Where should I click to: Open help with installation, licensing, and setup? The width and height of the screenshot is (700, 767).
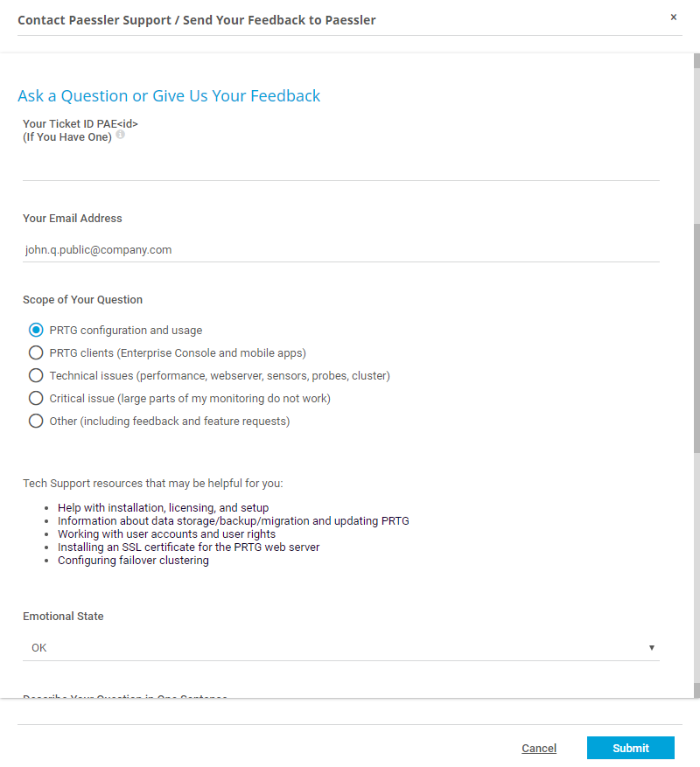pyautogui.click(x=163, y=507)
